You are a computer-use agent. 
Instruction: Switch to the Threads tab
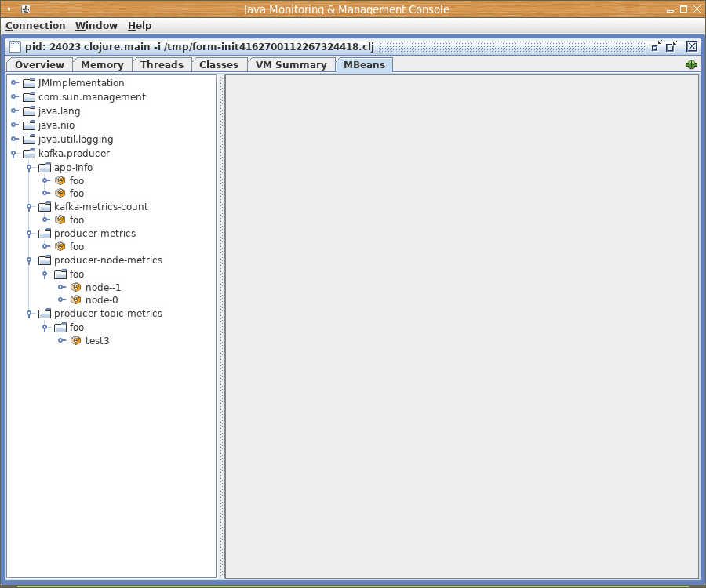(x=162, y=65)
